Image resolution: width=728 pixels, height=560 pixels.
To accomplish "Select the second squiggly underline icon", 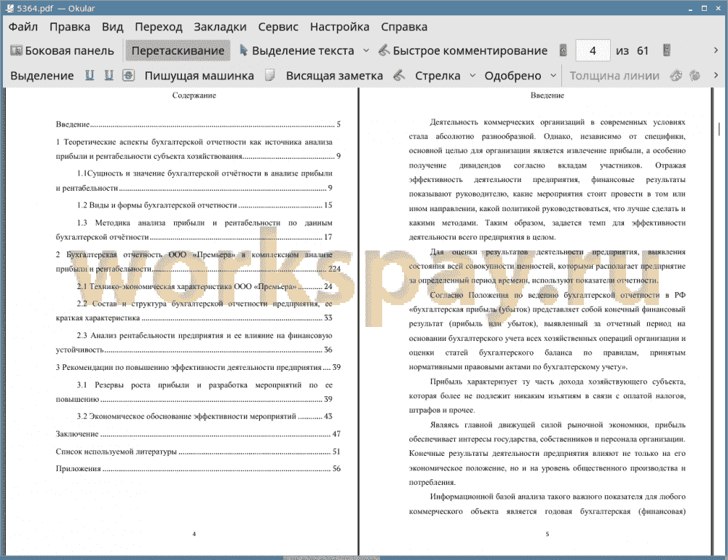I will pyautogui.click(x=108, y=75).
